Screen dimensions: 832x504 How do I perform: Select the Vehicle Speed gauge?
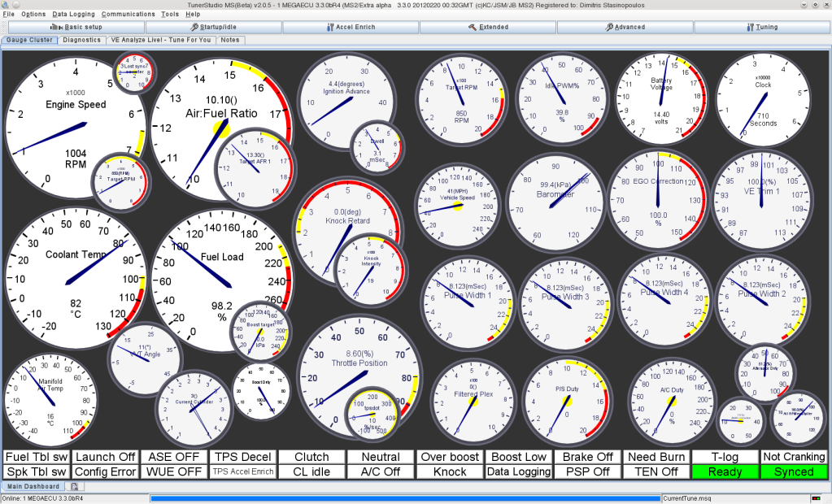[x=457, y=205]
